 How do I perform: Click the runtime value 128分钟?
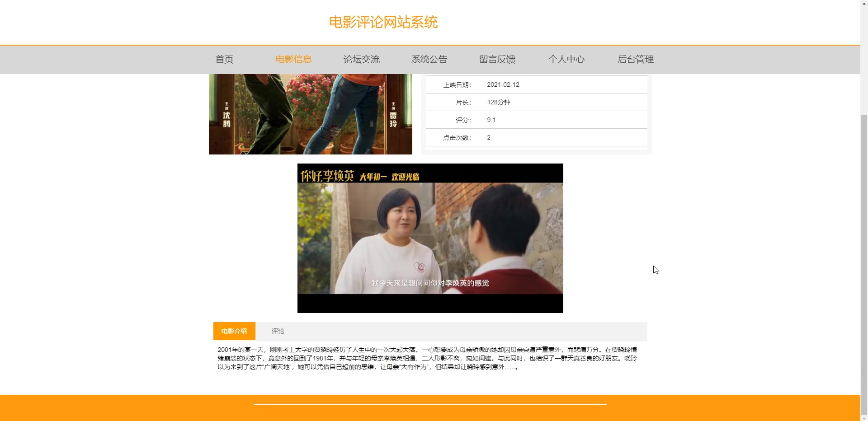[x=499, y=102]
